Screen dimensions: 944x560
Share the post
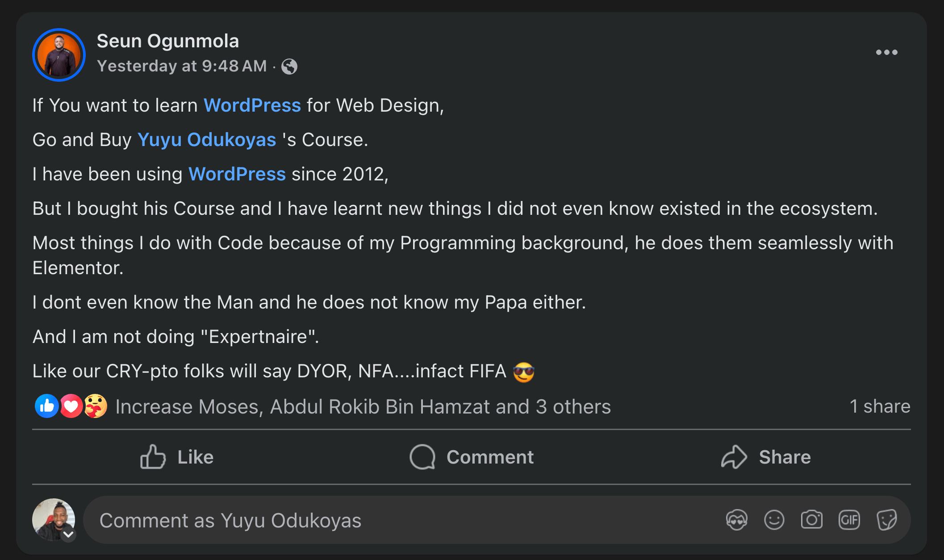point(766,457)
